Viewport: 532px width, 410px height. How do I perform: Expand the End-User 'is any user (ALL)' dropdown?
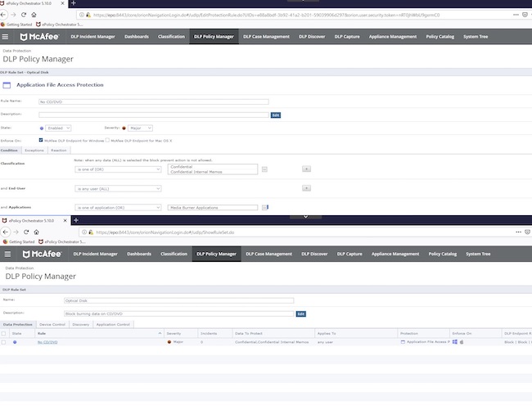click(118, 188)
